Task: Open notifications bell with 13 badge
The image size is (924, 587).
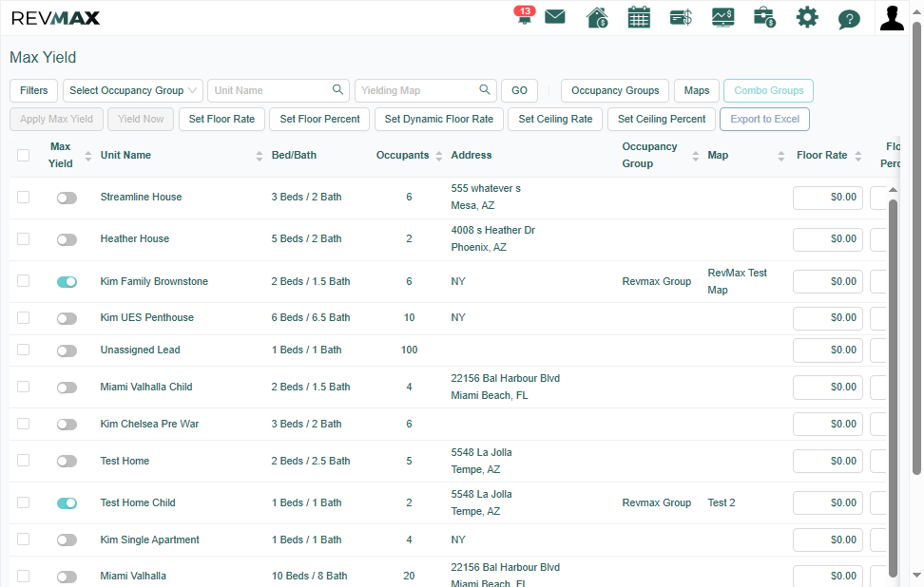Action: click(x=524, y=16)
